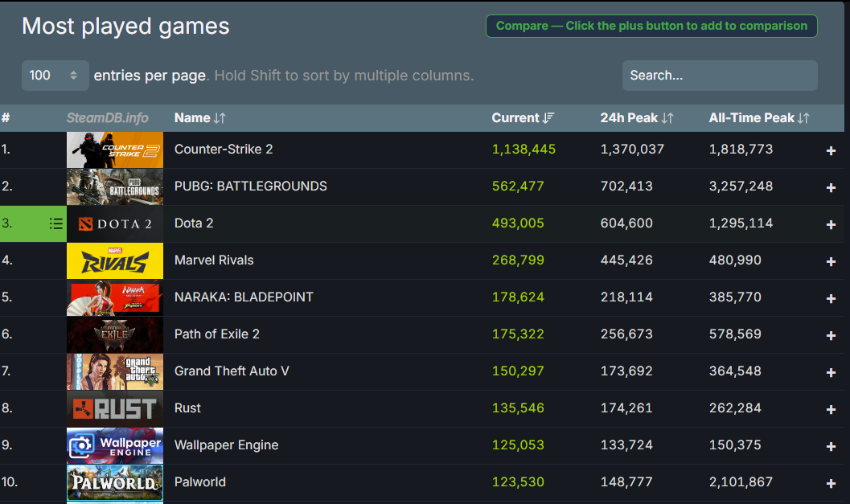This screenshot has height=504, width=850.
Task: Open the Path of Exile 2 thumbnail
Action: [115, 335]
